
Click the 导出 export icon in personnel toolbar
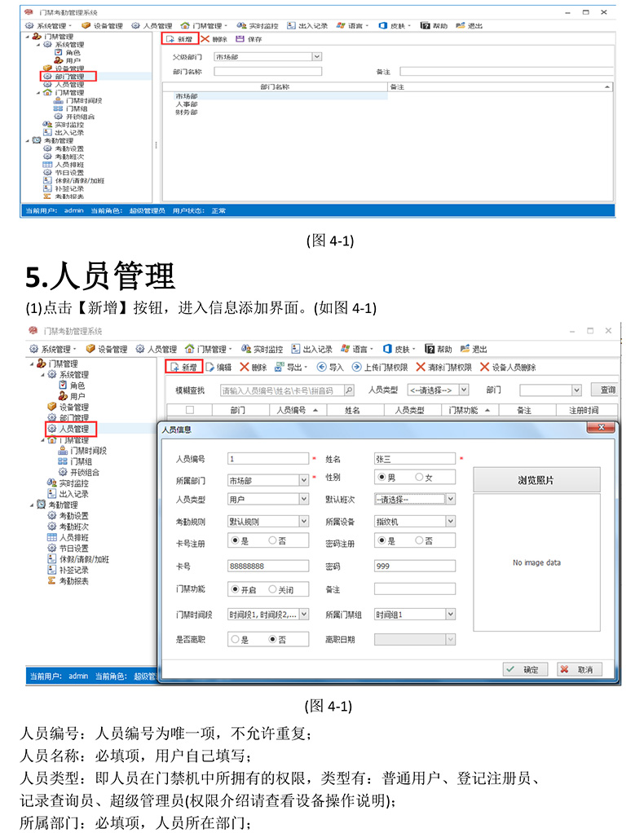click(279, 368)
